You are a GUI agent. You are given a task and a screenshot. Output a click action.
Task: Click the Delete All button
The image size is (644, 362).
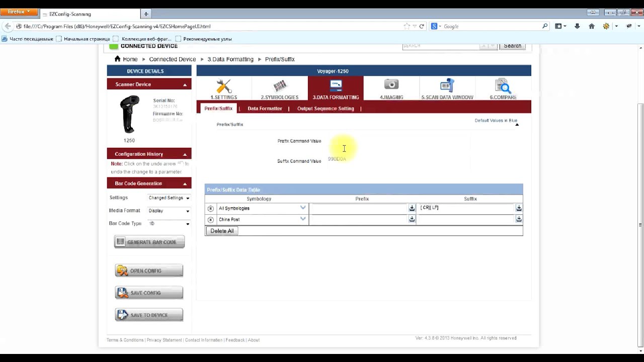tap(222, 231)
